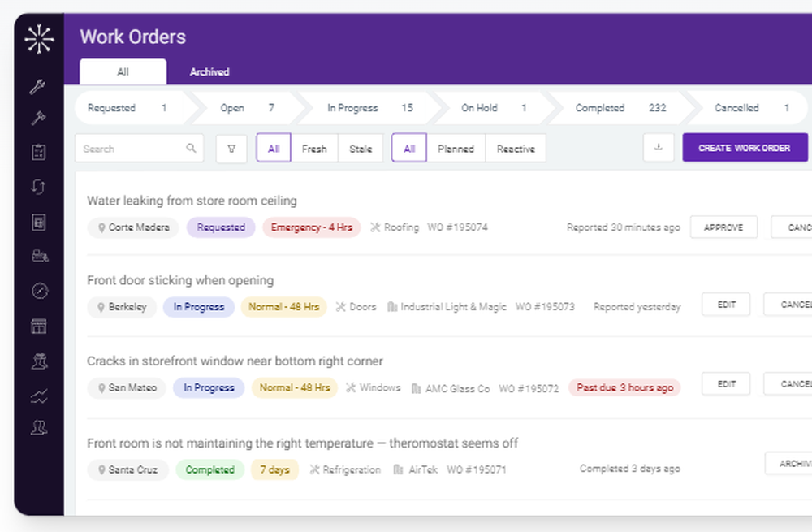Switch to the Archived tab
This screenshot has height=532, width=812.
point(209,71)
